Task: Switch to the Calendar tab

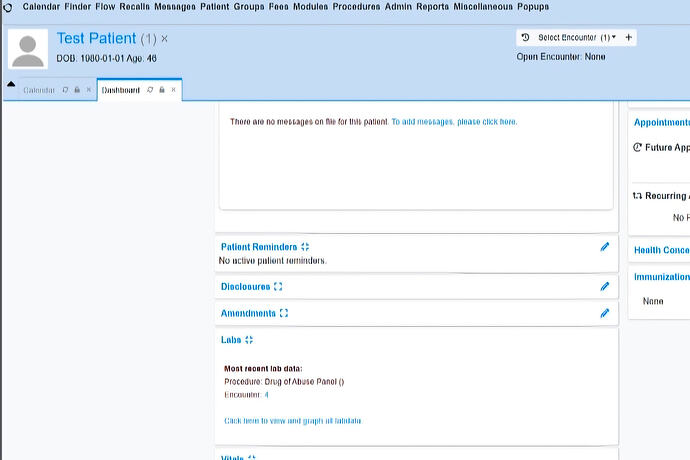Action: [x=39, y=90]
